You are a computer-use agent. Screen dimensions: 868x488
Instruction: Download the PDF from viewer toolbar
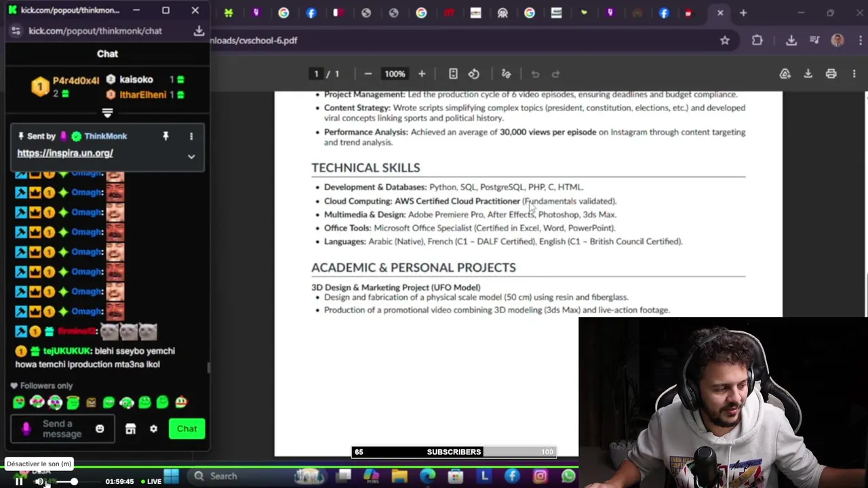click(x=808, y=74)
